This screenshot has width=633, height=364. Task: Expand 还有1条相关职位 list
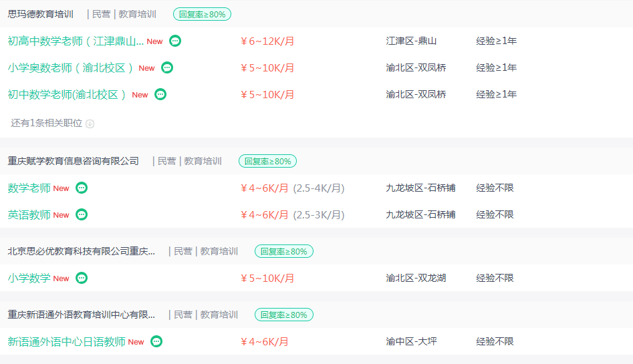tap(53, 123)
